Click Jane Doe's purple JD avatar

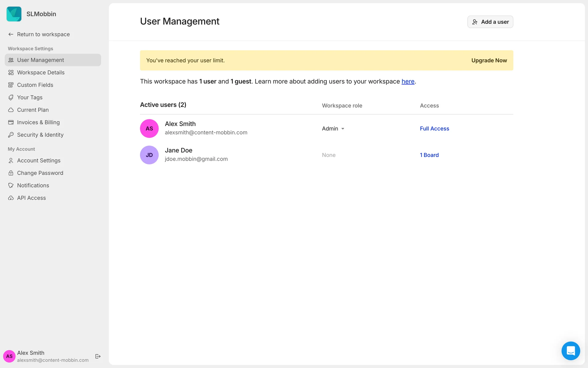pos(149,155)
